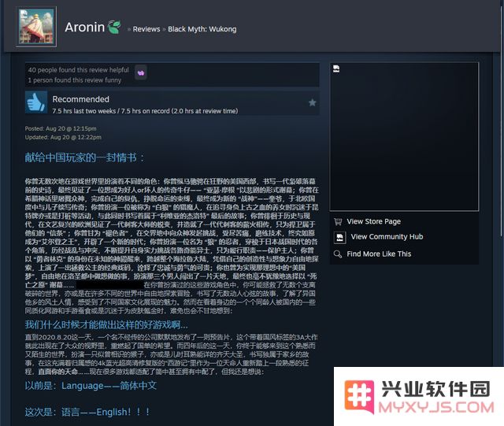Click the magnifying glass icon
The image size is (504, 426).
(338, 254)
